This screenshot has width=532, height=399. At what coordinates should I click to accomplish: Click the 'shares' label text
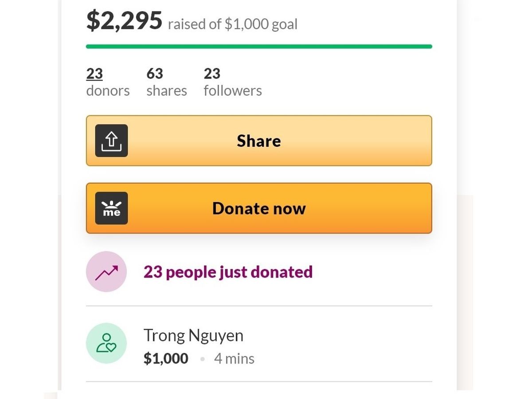coord(167,90)
